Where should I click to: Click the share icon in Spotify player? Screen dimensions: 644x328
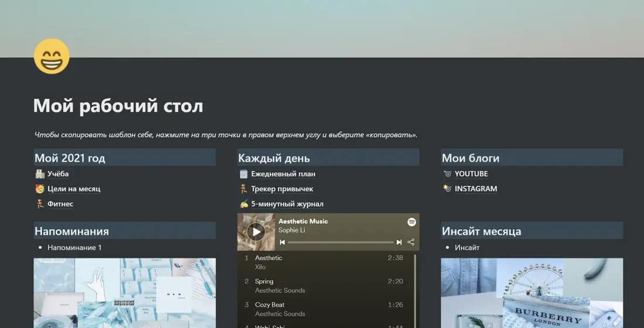click(411, 242)
